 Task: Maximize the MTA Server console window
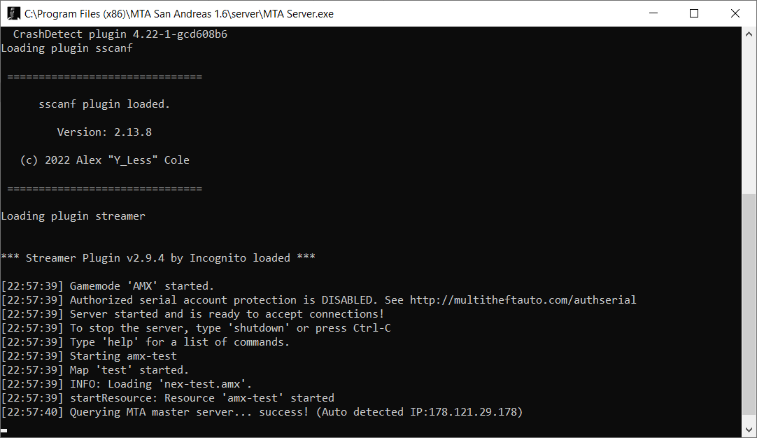click(x=694, y=14)
